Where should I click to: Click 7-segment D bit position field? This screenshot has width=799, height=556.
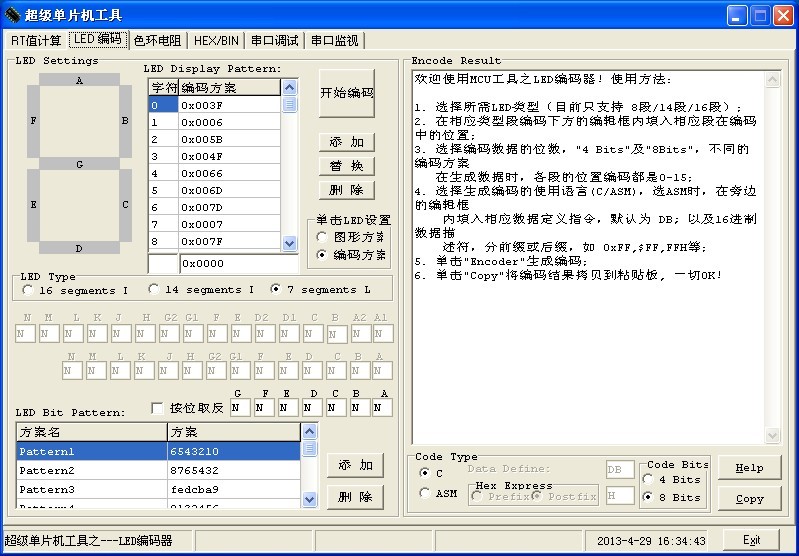click(x=311, y=408)
